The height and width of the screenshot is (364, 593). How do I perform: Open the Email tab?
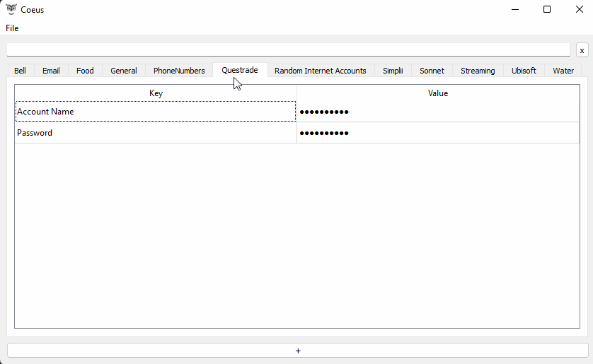click(x=51, y=71)
